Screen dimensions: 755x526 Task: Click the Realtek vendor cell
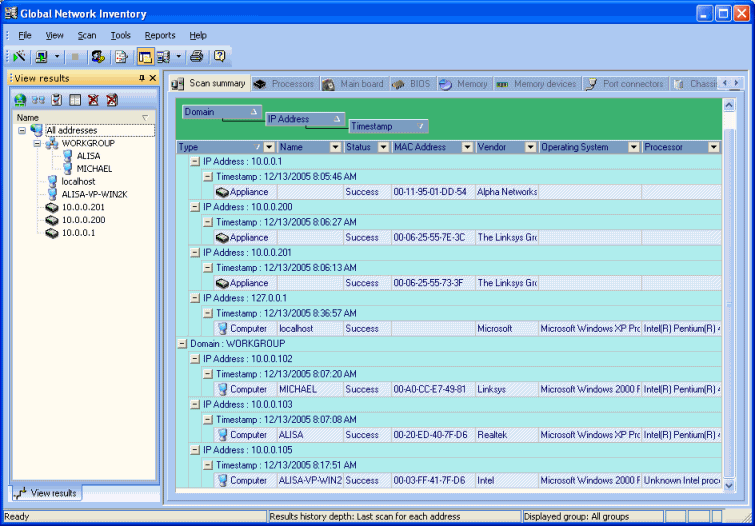click(507, 434)
